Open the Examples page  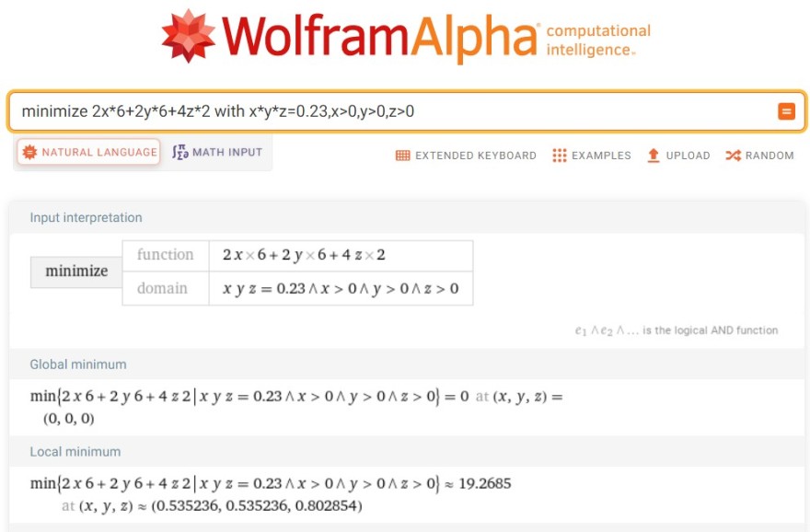pos(592,156)
